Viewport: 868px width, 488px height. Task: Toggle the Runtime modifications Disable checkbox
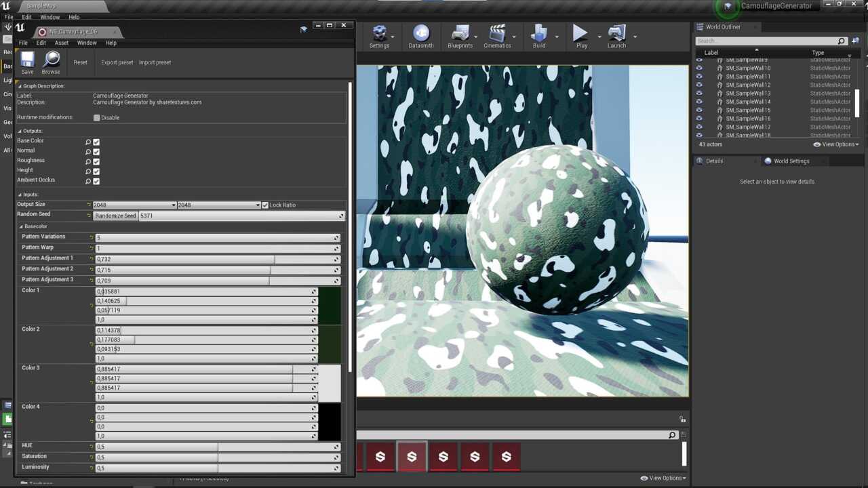point(96,117)
